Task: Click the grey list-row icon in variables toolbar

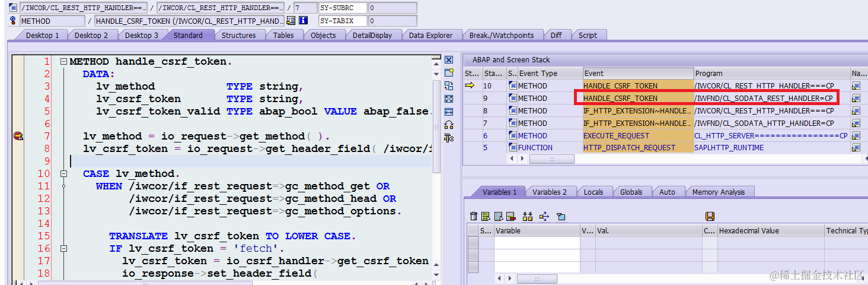Action: point(499,217)
